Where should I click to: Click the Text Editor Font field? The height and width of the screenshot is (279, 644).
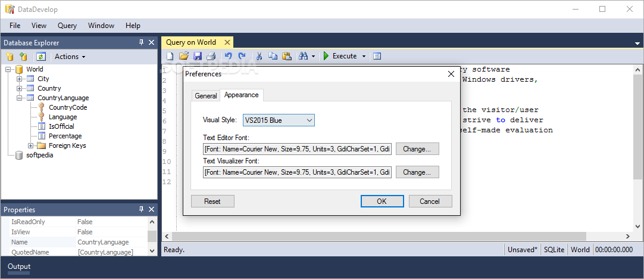298,149
